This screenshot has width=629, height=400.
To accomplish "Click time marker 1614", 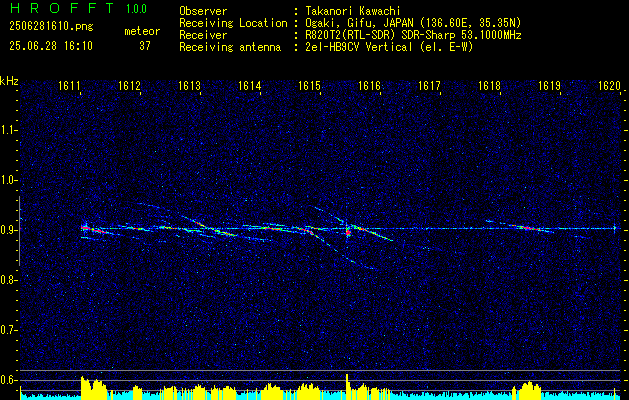I will coord(249,85).
